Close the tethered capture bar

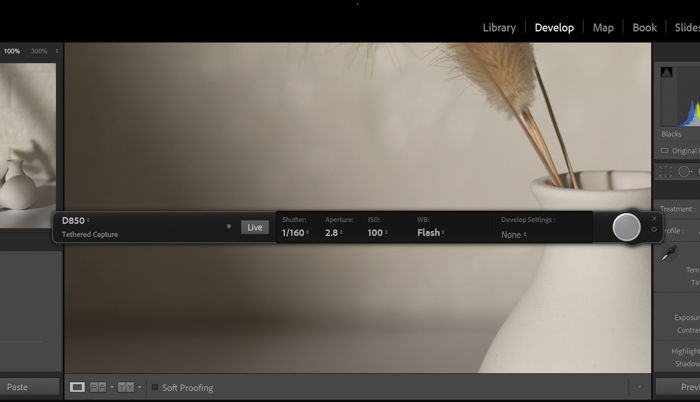point(654,219)
